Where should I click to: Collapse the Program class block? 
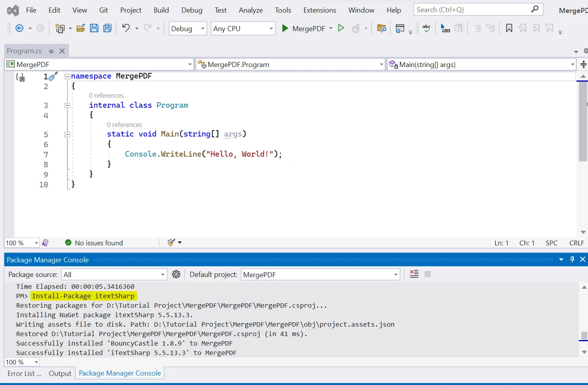pos(67,105)
